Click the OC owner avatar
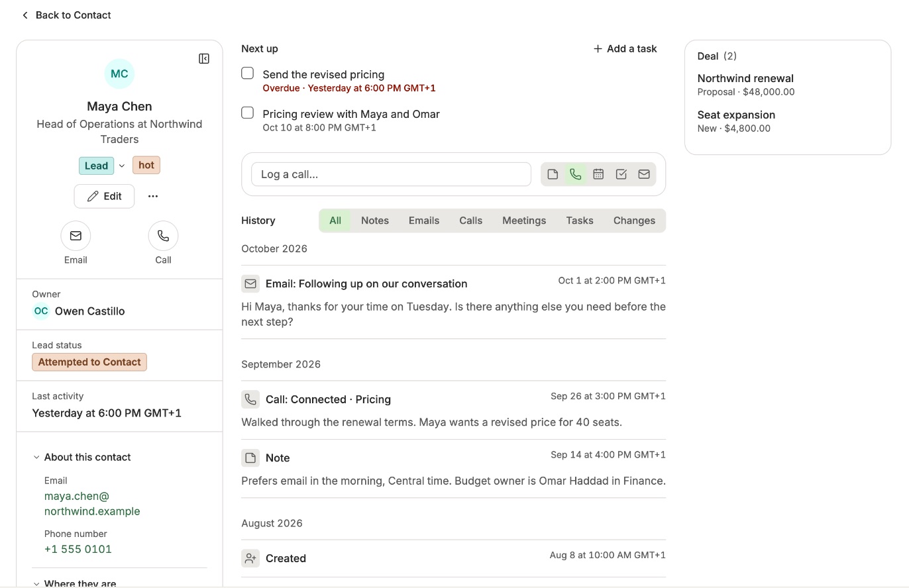Screen dimensions: 909x588 click(41, 311)
